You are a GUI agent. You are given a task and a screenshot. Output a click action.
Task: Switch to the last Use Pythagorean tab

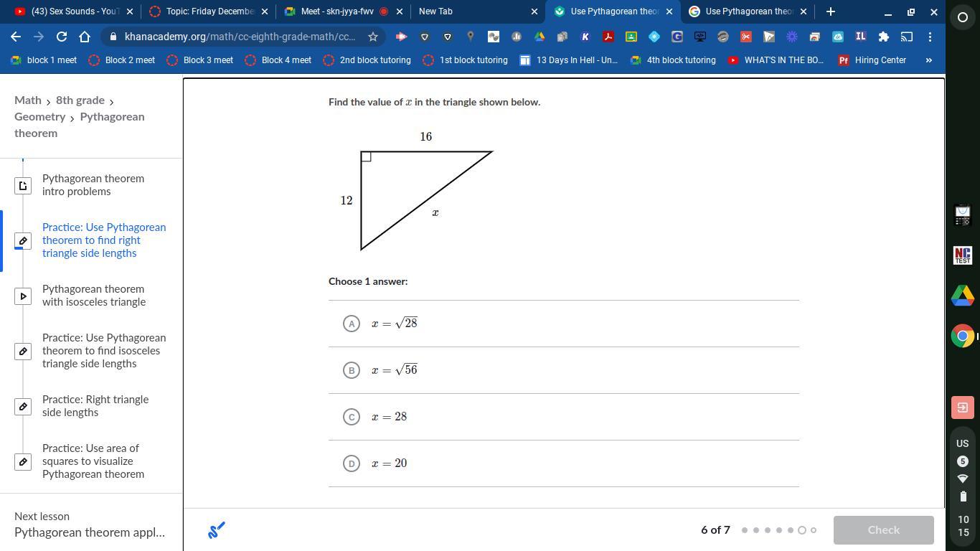pyautogui.click(x=748, y=11)
